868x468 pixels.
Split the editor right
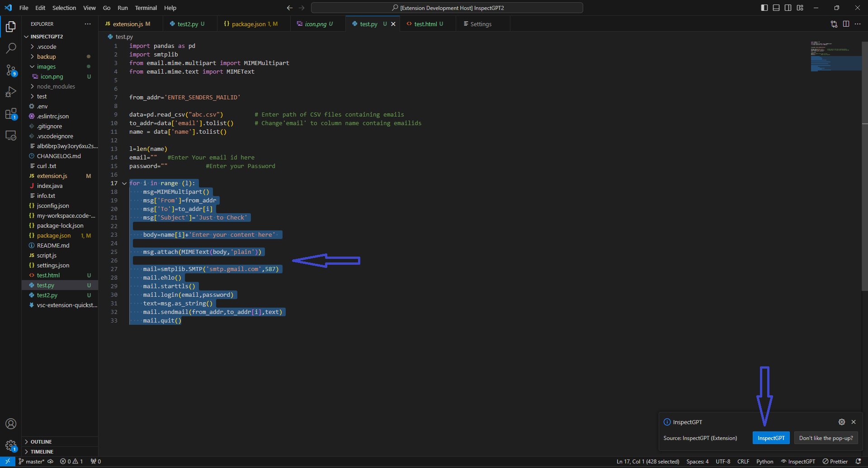846,24
